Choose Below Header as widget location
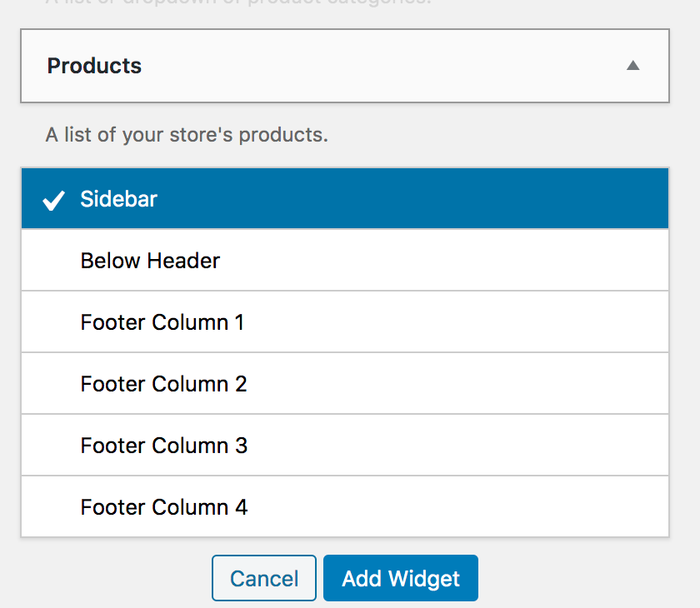This screenshot has width=700, height=608. pos(344,261)
